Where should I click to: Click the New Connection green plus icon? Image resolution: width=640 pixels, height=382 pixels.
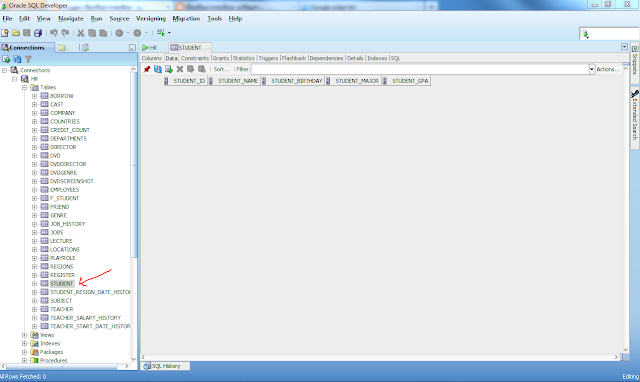coord(6,59)
